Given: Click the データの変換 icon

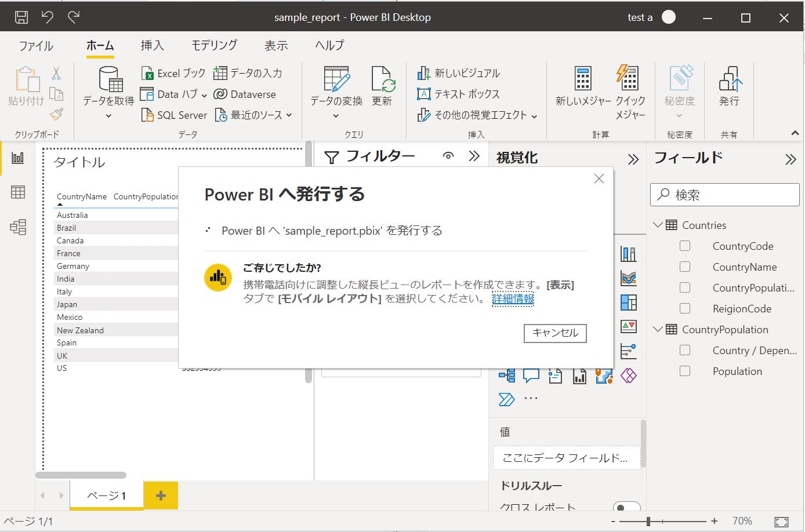Looking at the screenshot, I should tap(336, 79).
